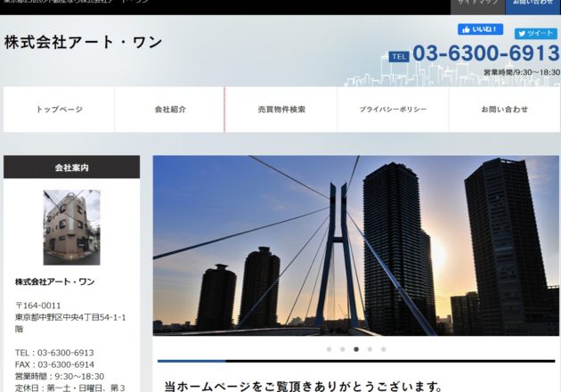Click the 定休日 line in sidebar

tap(69, 388)
